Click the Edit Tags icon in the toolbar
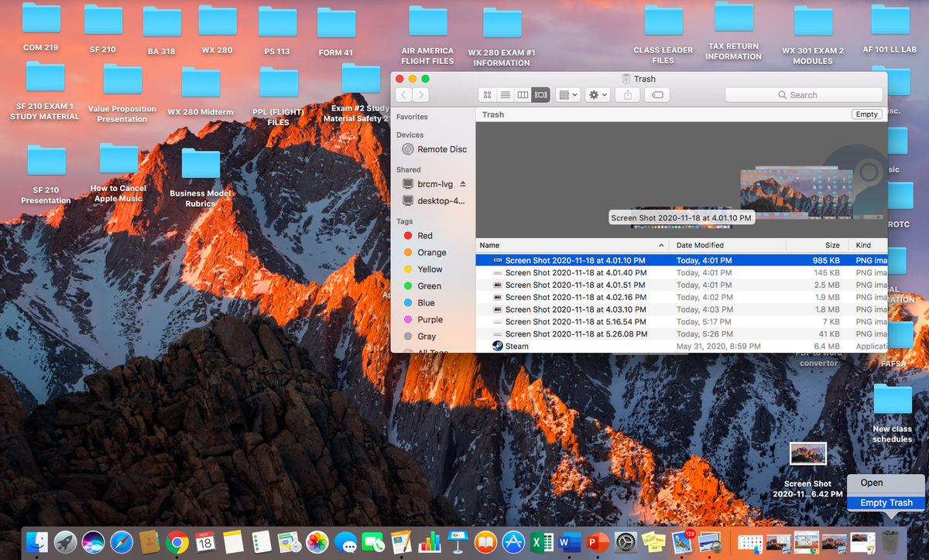Image resolution: width=929 pixels, height=560 pixels. coord(658,94)
